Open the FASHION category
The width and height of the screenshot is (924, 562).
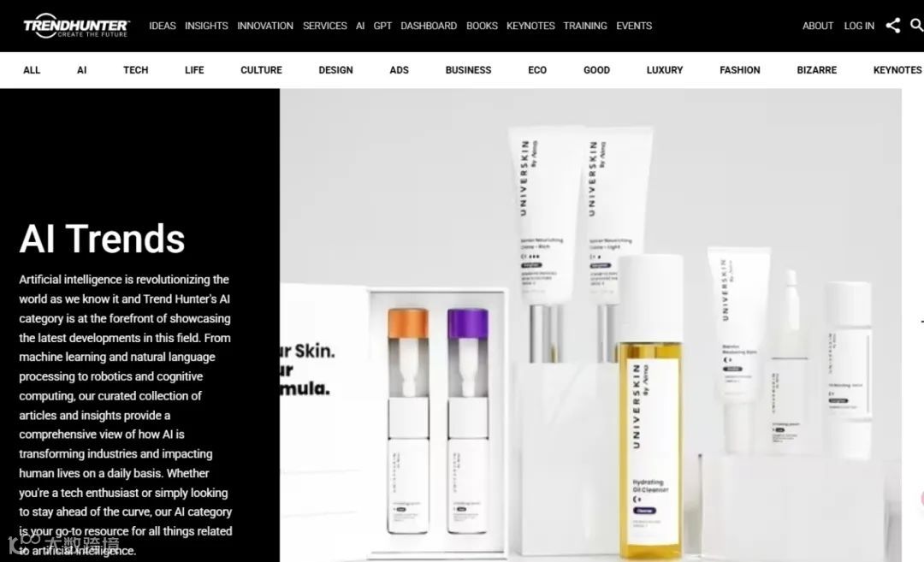(739, 70)
